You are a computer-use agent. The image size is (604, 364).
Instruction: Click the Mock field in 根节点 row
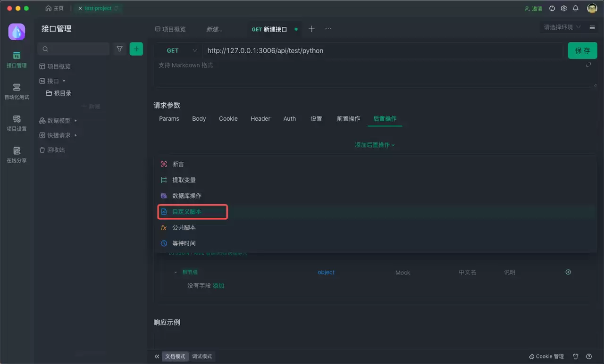(x=403, y=273)
